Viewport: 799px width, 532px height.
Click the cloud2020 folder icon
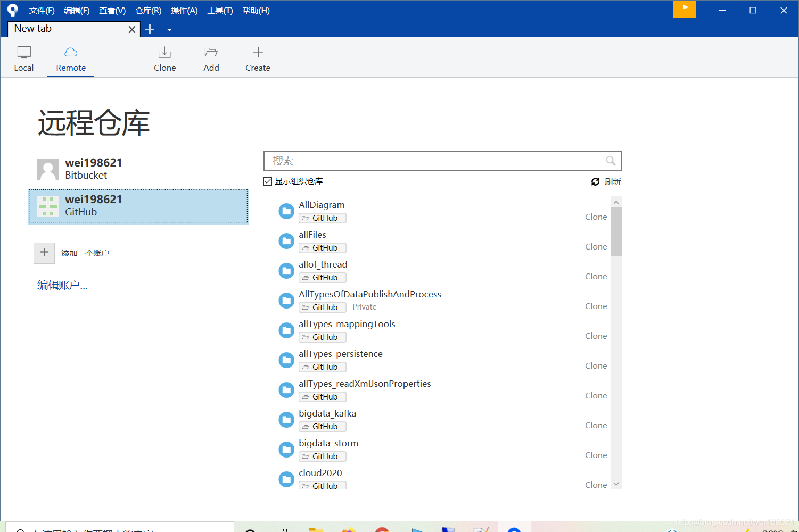286,479
